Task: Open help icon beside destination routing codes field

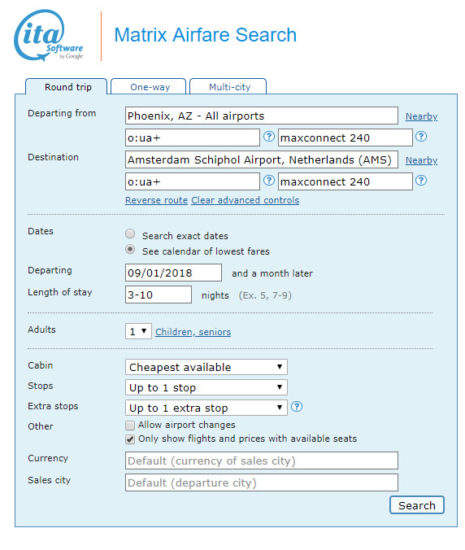Action: [269, 181]
